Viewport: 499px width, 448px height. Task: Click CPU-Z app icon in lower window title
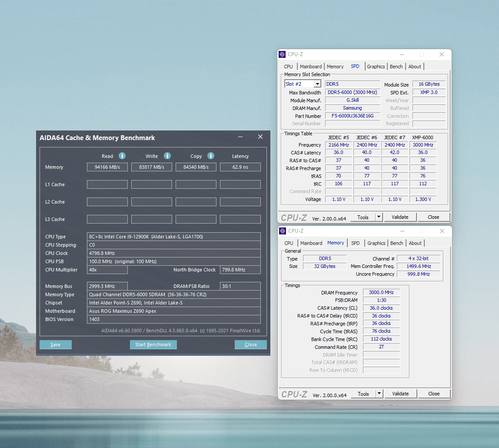(283, 231)
